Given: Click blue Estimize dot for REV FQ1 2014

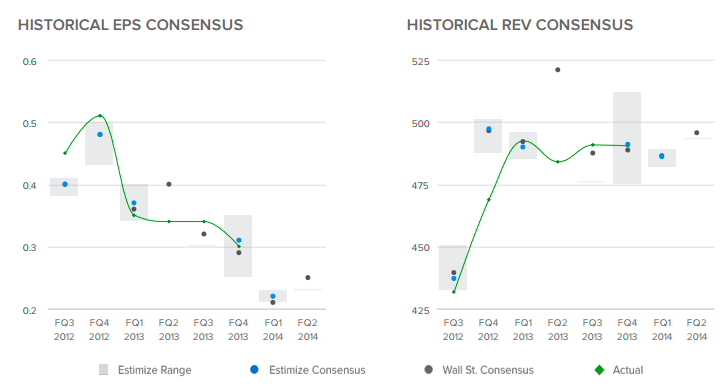Looking at the screenshot, I should click(x=662, y=156).
